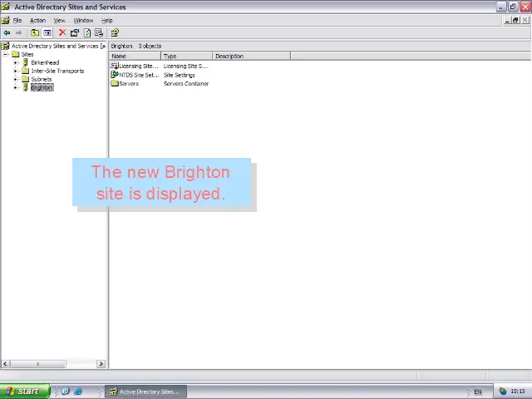Click the NTDS Site Settings icon
Viewport: 532px width, 399px height.
click(115, 75)
